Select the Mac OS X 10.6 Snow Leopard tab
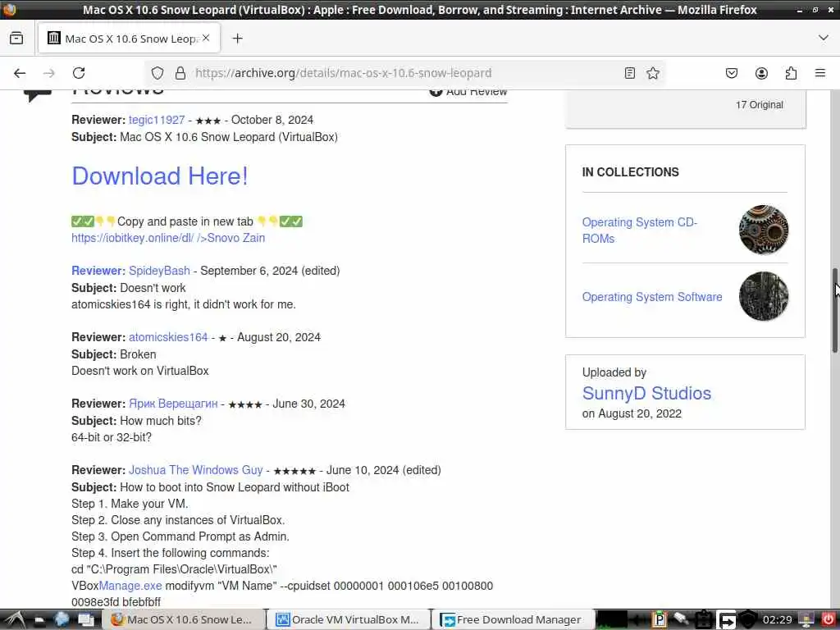Screen dimensions: 840x630 (x=129, y=38)
